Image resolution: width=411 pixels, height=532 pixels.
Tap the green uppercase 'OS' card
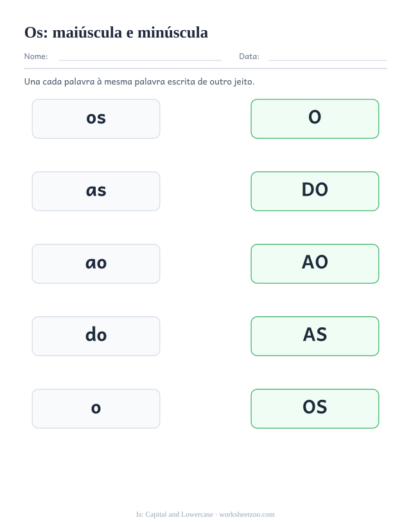[315, 409]
